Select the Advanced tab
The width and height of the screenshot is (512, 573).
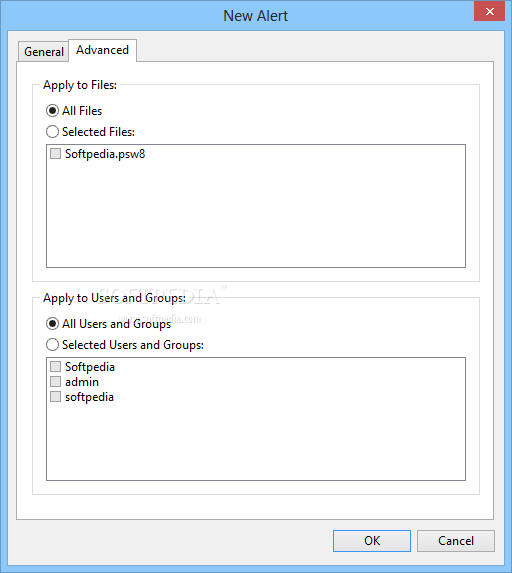tap(102, 50)
